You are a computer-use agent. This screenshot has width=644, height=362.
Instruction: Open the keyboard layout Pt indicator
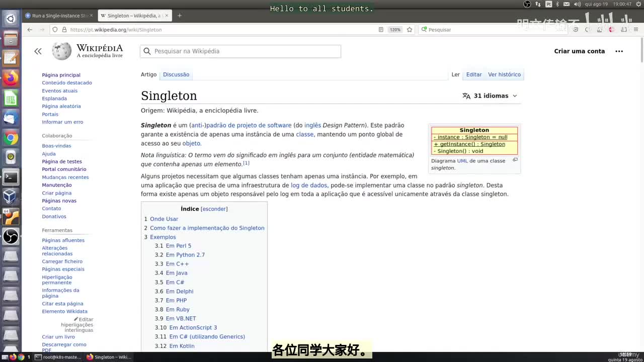point(549,4)
